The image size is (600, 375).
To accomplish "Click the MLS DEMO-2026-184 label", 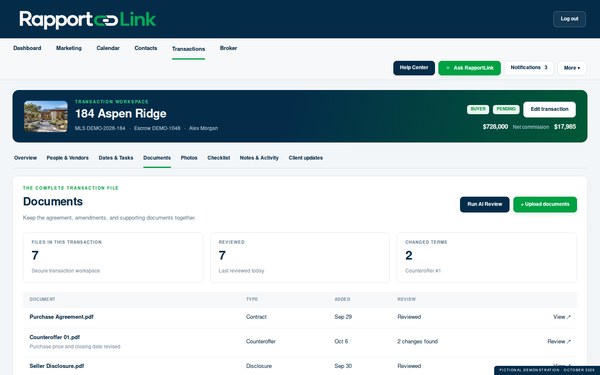I will (100, 128).
